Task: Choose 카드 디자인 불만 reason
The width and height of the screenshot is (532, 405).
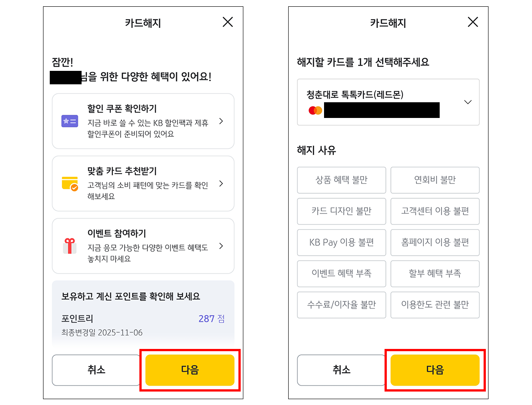Action: point(342,211)
